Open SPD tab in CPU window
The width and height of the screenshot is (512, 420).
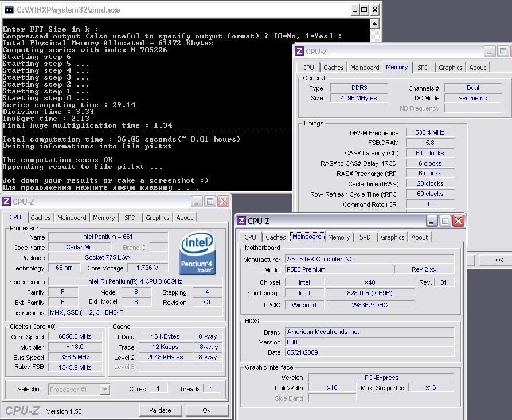tap(130, 218)
